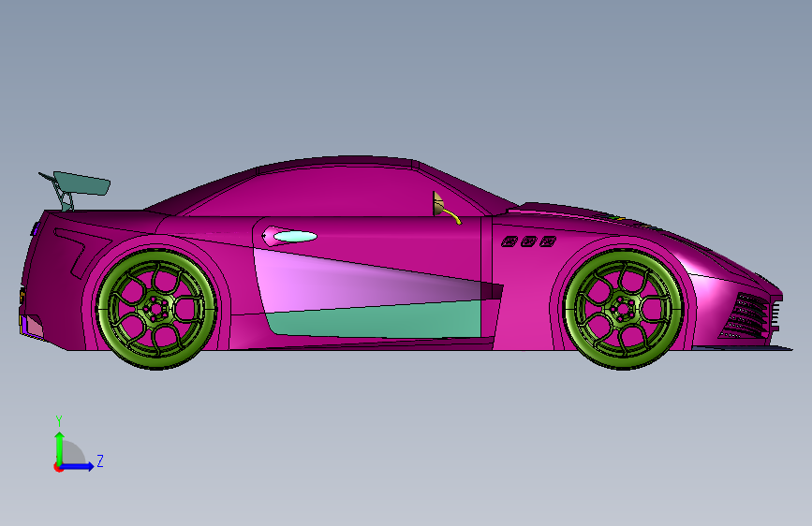Click the red origin ball of the triad
Screen dimensions: 812x526
58,467
